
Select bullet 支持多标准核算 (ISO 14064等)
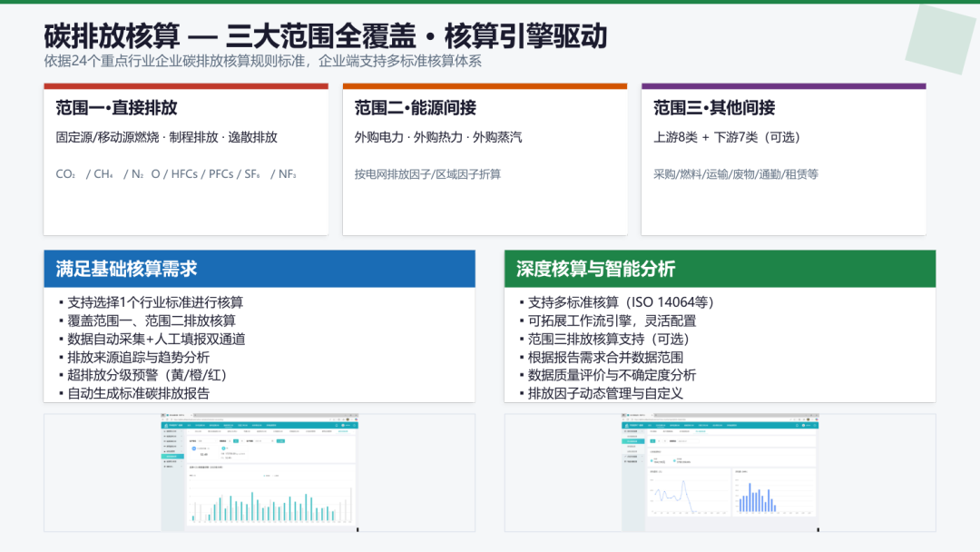click(x=617, y=302)
